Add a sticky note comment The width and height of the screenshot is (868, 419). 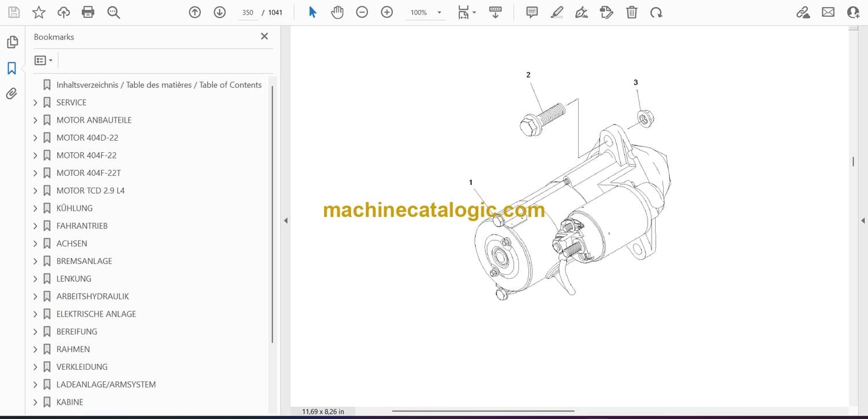click(x=532, y=12)
